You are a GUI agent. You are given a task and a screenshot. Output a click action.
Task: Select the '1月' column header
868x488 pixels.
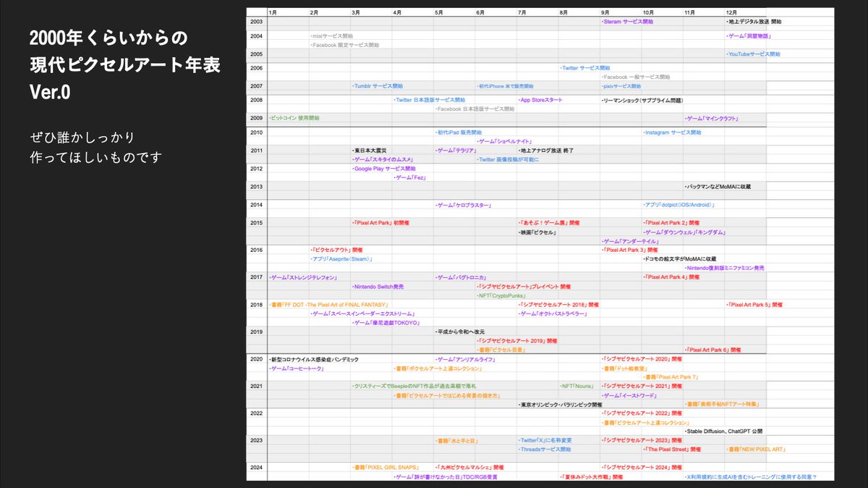(x=272, y=12)
